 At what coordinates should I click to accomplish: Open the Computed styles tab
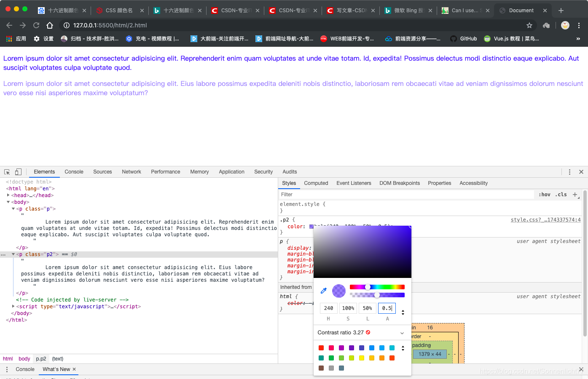[x=316, y=183]
